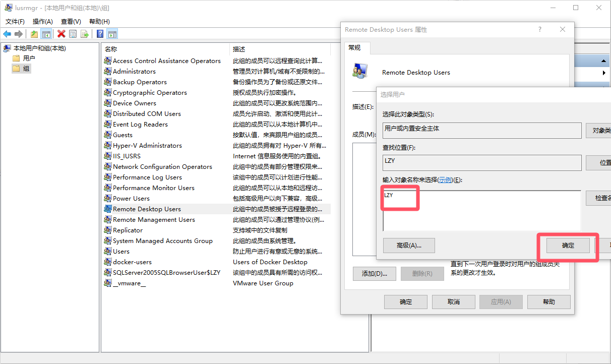
Task: Open the 操作(A) menu
Action: pyautogui.click(x=43, y=22)
